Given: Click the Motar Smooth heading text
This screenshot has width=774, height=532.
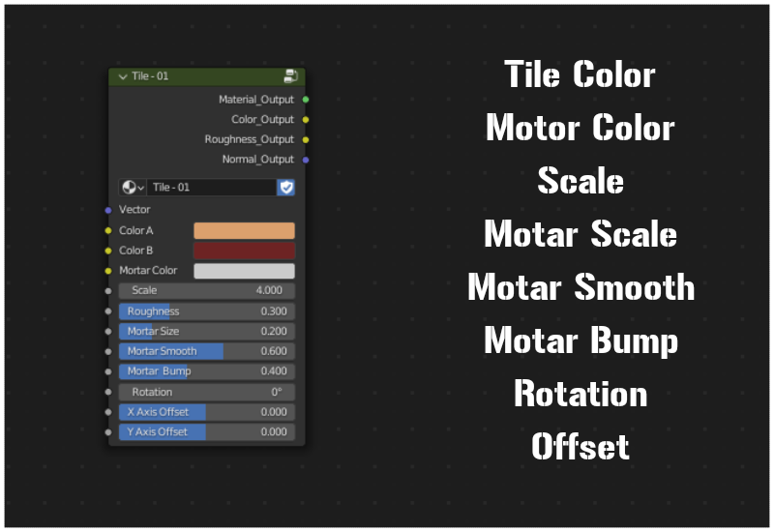Looking at the screenshot, I should click(x=581, y=286).
